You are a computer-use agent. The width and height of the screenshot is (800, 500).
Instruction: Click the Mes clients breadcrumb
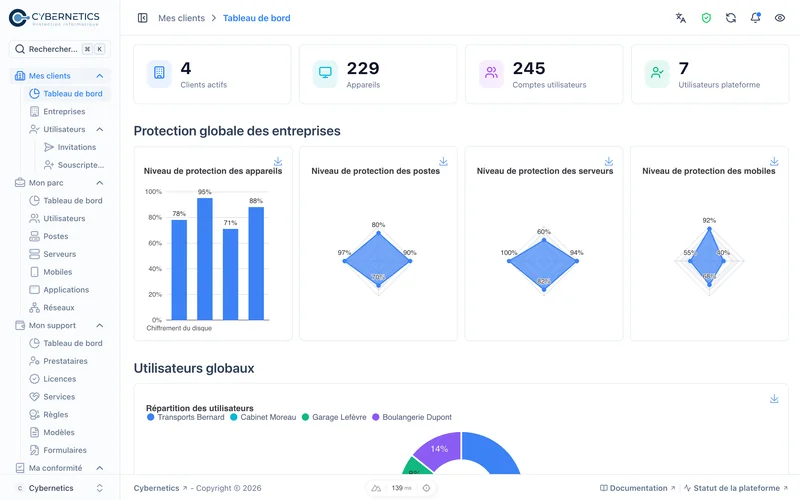pyautogui.click(x=181, y=18)
